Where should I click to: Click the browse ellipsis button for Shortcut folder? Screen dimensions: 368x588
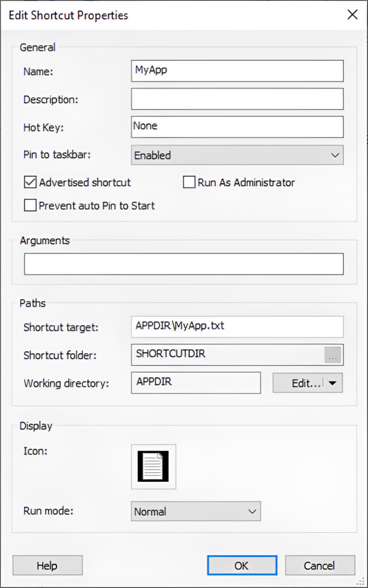pos(333,355)
